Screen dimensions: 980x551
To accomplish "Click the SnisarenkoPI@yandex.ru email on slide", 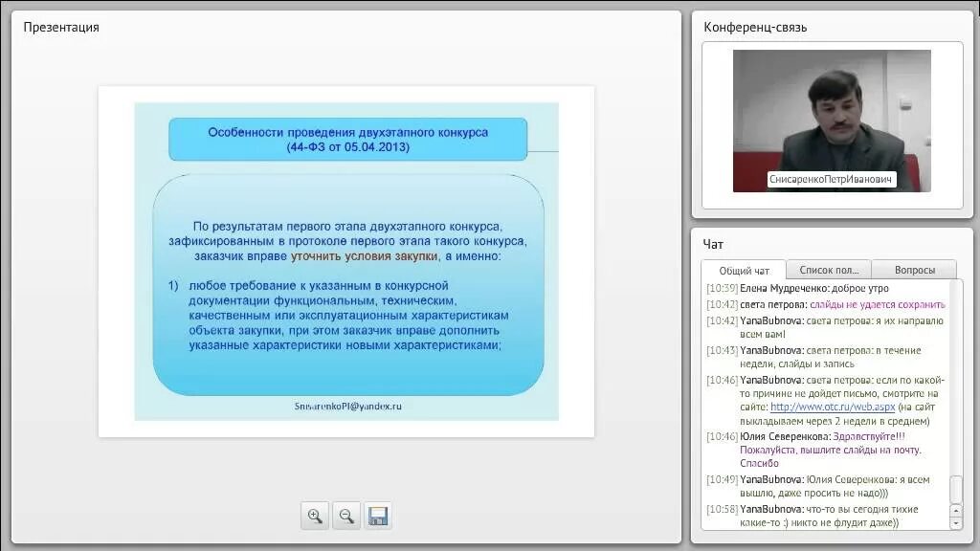I will (348, 406).
